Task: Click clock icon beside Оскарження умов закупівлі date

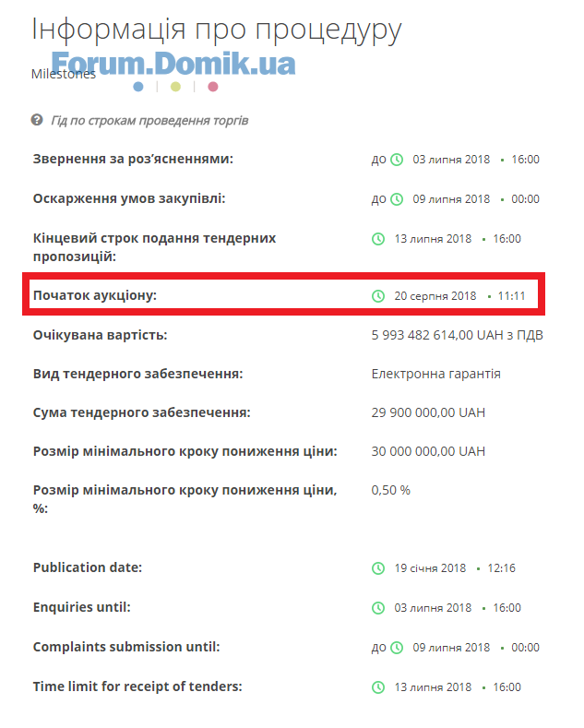Action: click(x=397, y=199)
